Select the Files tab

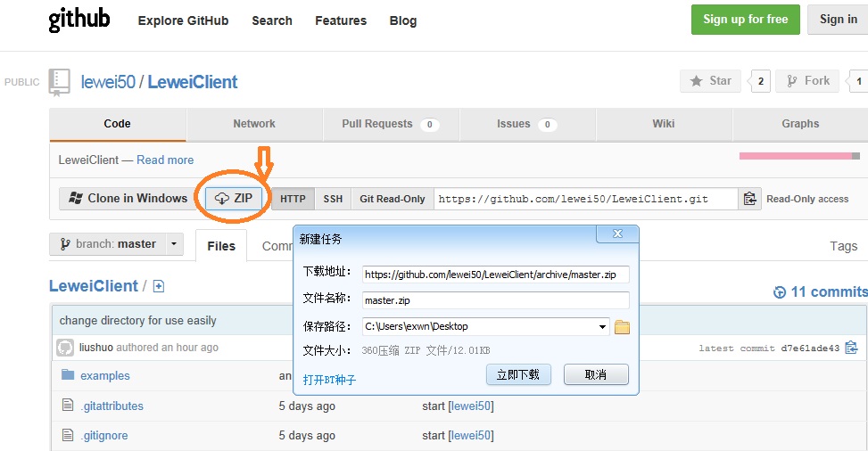pos(221,246)
